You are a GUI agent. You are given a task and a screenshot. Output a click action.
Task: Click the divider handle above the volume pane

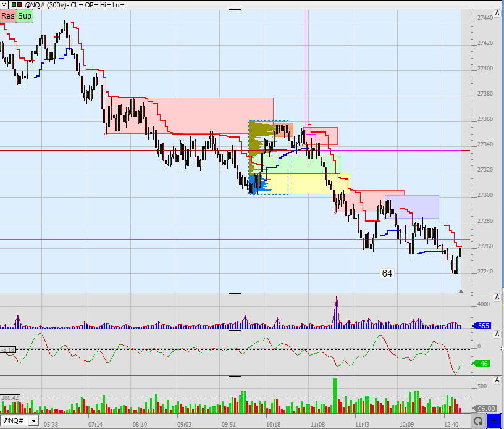pyautogui.click(x=235, y=294)
